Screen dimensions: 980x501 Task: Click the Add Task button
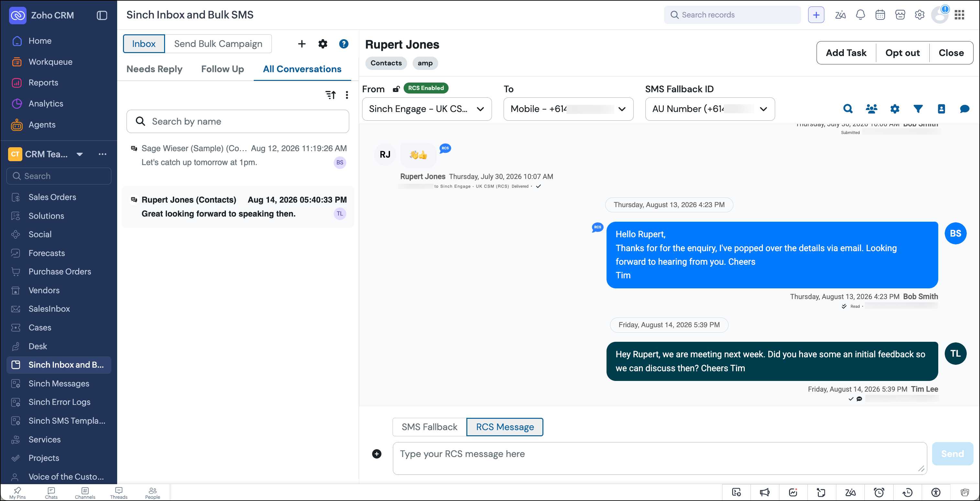coord(846,52)
